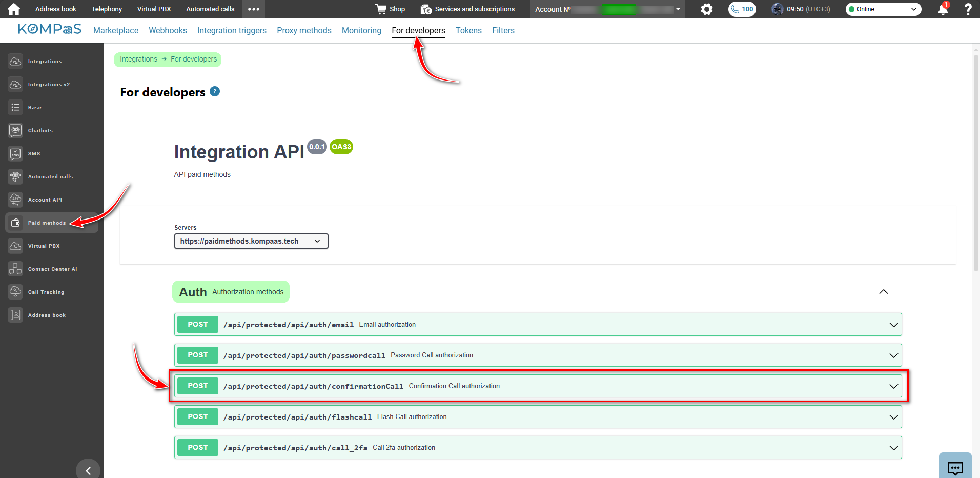Open Automated calls in the top menu
980x478 pixels.
[x=210, y=9]
